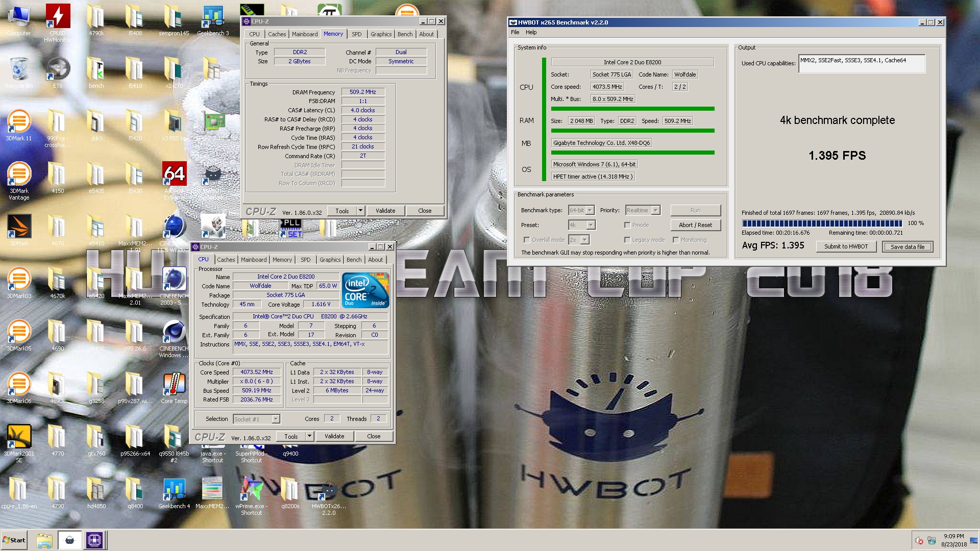Expand Tools dropdown arrow in Memory CPU-Z window
The height and width of the screenshot is (551, 980).
click(x=360, y=211)
